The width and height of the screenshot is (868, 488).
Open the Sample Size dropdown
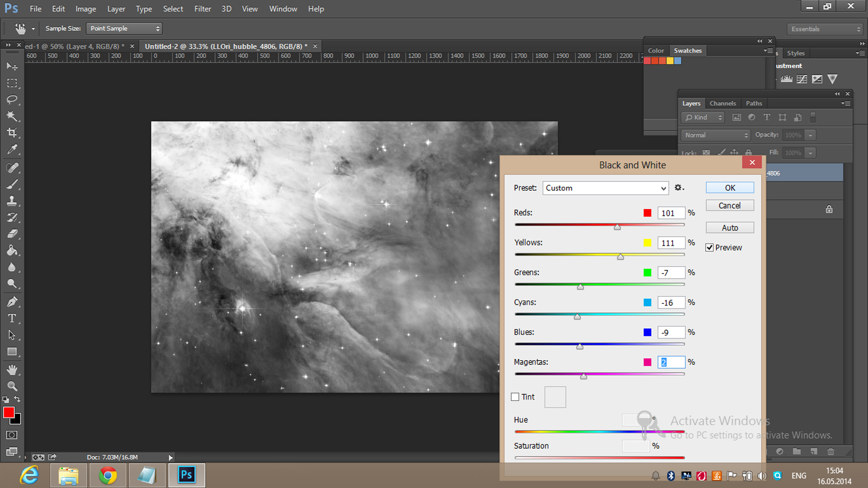124,28
